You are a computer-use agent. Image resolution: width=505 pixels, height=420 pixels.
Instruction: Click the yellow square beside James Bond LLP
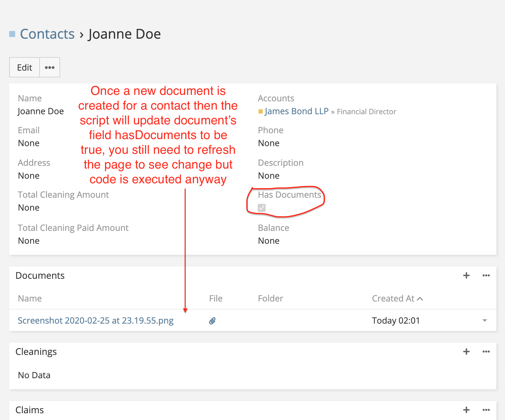(260, 111)
